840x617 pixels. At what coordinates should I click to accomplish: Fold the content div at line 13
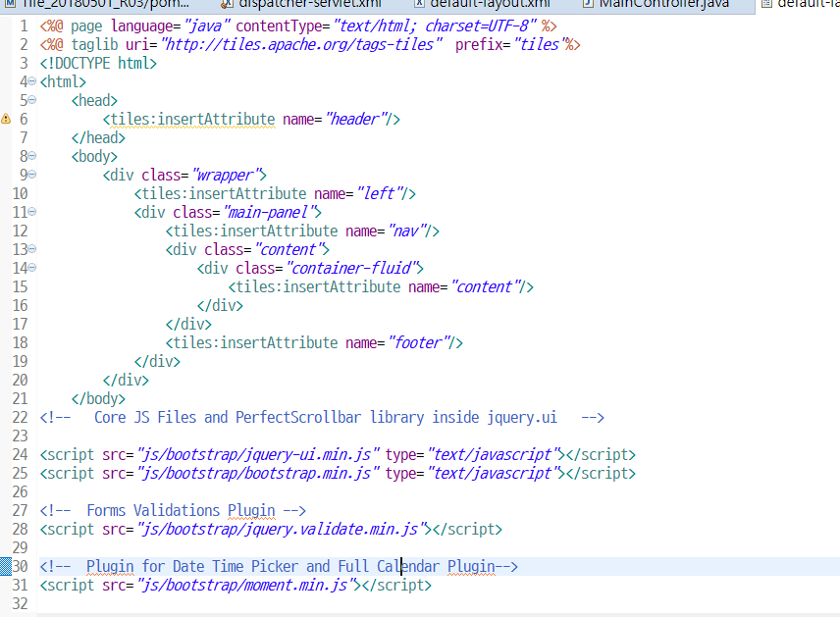pos(31,249)
